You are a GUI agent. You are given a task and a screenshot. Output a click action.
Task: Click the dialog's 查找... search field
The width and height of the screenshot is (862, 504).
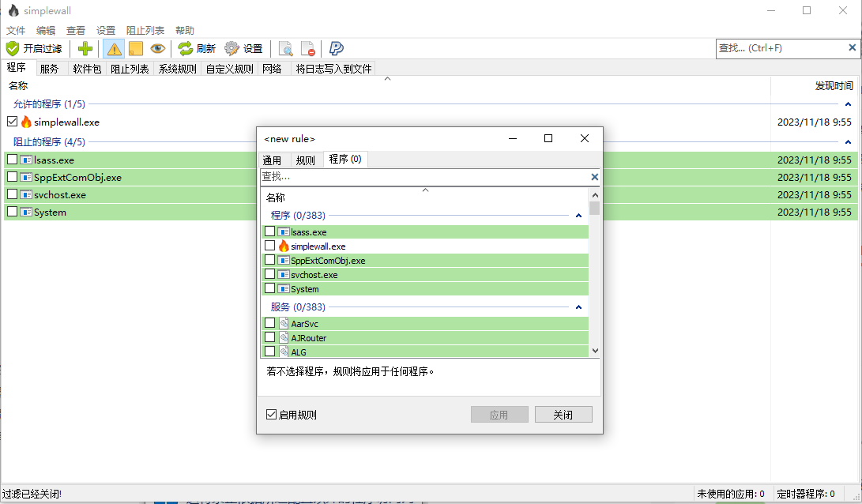click(424, 177)
